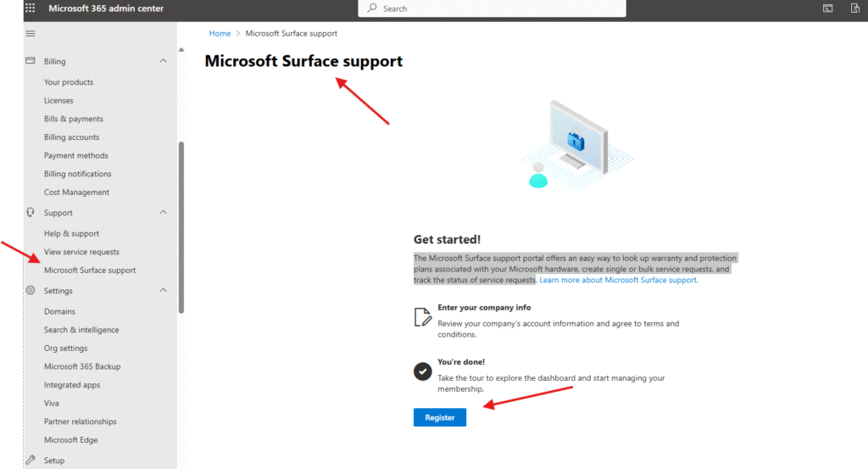Click the Billing credit card icon
868x469 pixels.
pos(31,61)
